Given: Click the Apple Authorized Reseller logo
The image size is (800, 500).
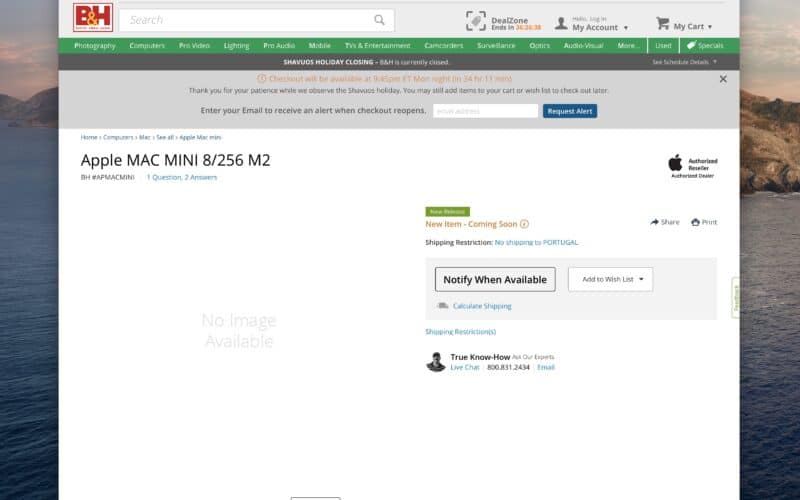Looking at the screenshot, I should pyautogui.click(x=692, y=166).
